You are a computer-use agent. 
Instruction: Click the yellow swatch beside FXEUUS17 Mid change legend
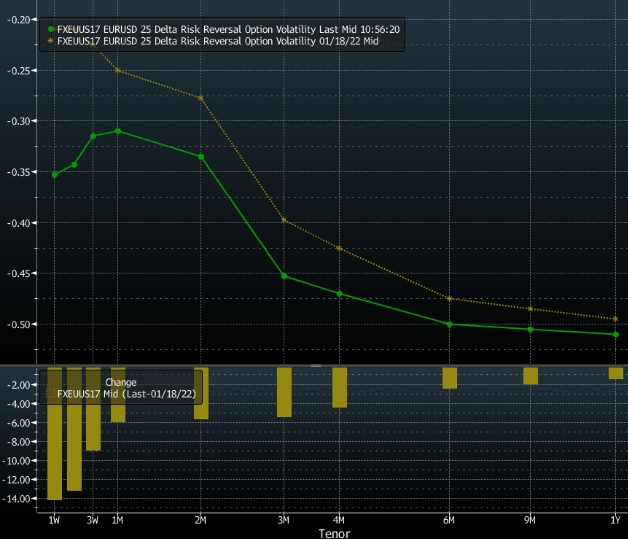pyautogui.click(x=51, y=395)
